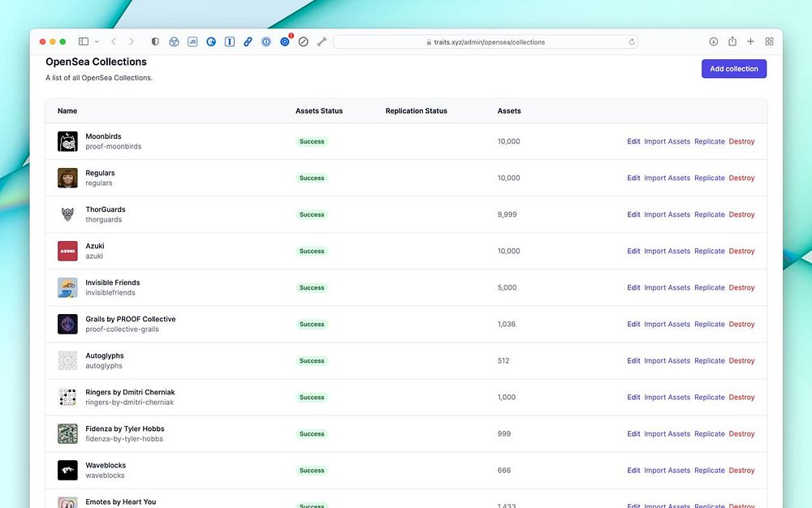Click the Instapaper 'I' extension icon
The height and width of the screenshot is (508, 812).
230,41
